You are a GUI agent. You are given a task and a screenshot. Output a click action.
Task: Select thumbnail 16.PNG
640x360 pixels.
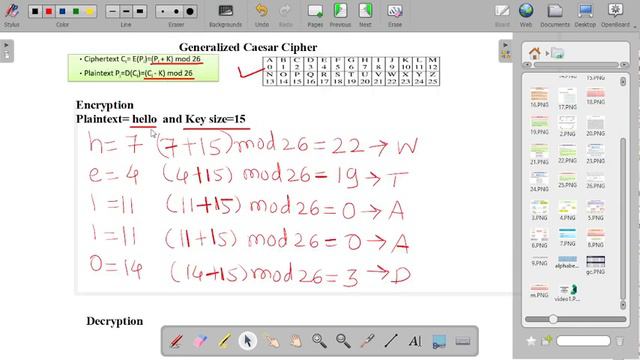(539, 98)
